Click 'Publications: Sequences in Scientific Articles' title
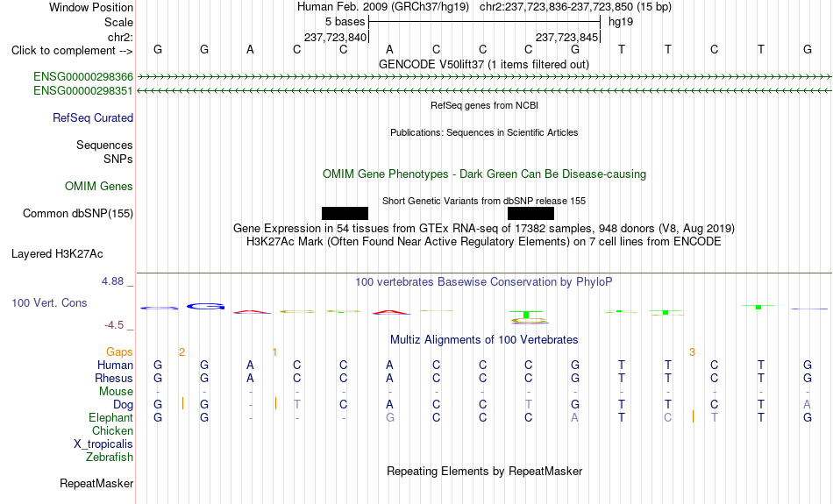833x504 pixels. [484, 132]
